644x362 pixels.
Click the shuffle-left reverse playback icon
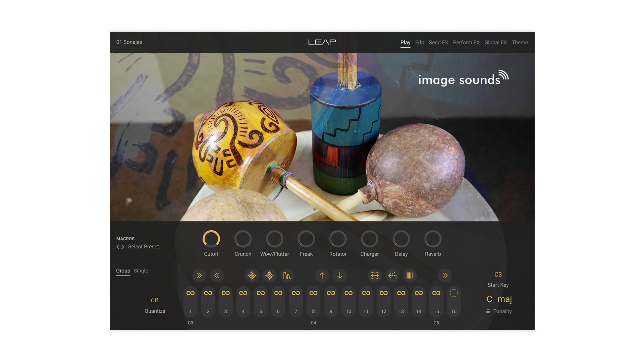click(x=217, y=276)
